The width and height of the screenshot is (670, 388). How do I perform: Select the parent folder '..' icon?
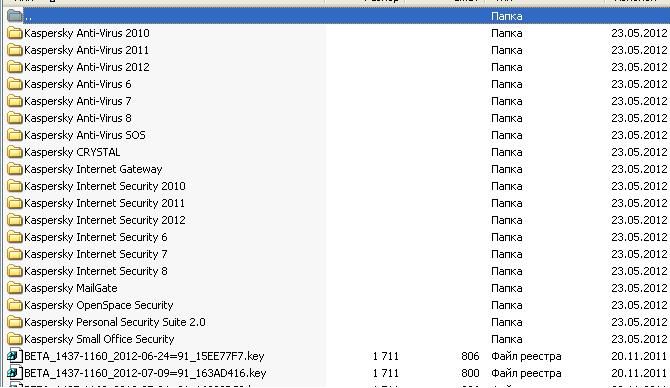15,16
